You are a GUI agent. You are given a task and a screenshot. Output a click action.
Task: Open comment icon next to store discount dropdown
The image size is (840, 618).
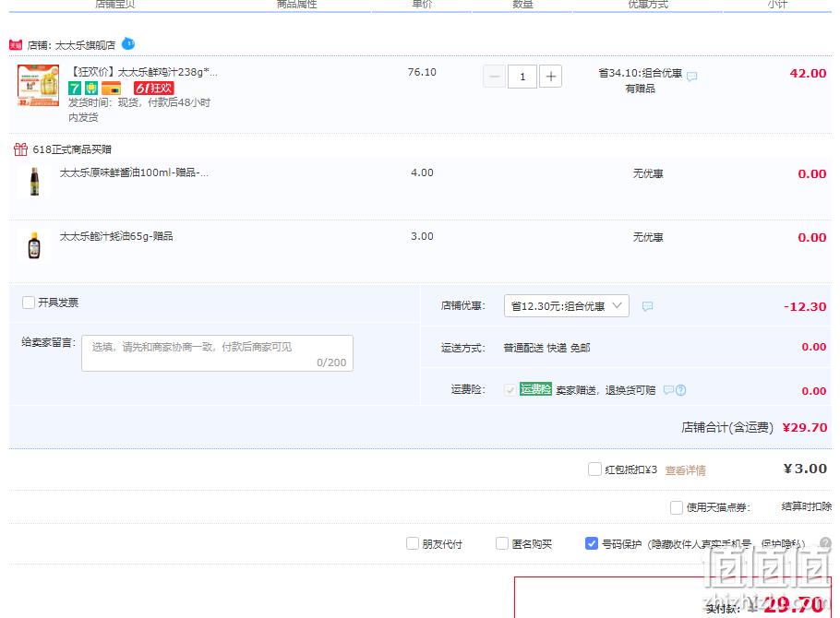tap(647, 306)
